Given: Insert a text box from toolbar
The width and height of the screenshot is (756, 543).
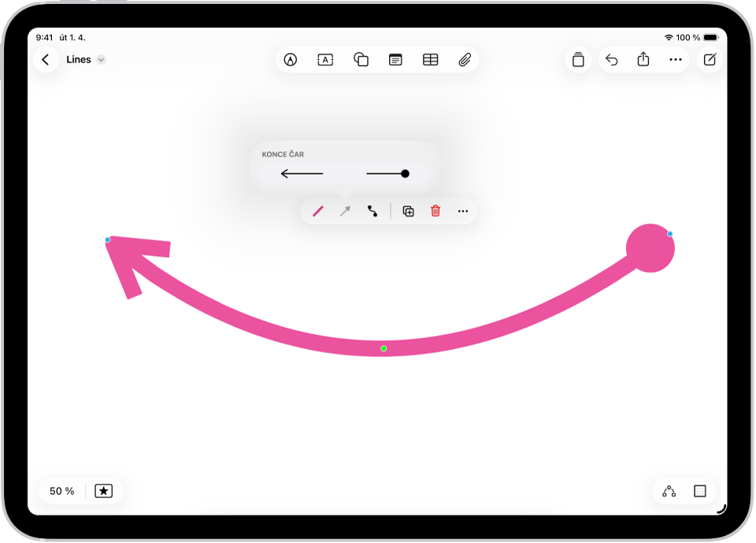Looking at the screenshot, I should pos(325,60).
